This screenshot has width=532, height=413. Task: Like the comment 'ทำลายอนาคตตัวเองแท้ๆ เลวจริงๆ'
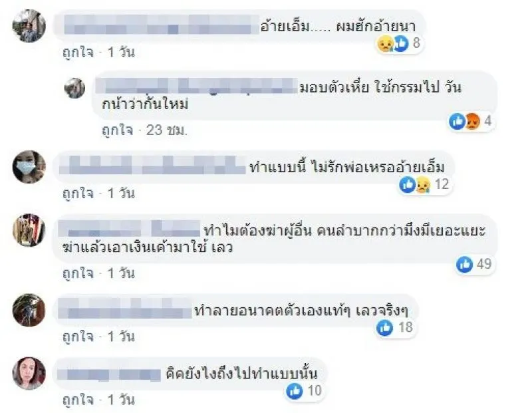click(78, 337)
